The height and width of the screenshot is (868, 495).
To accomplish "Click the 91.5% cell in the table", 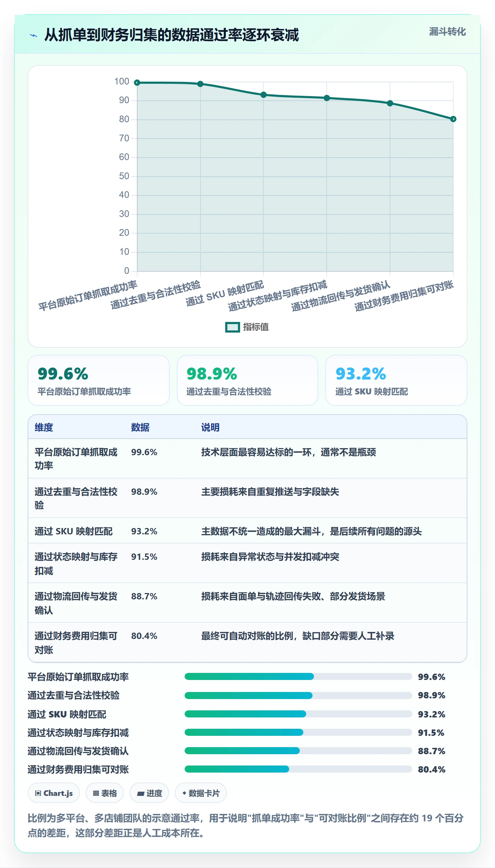I will coord(144,557).
